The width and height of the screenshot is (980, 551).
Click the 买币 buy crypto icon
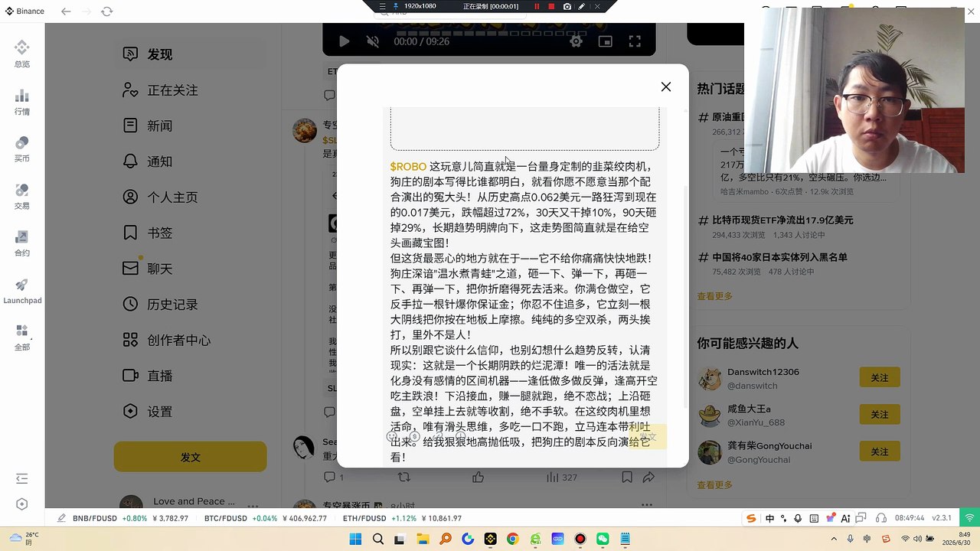(x=21, y=143)
